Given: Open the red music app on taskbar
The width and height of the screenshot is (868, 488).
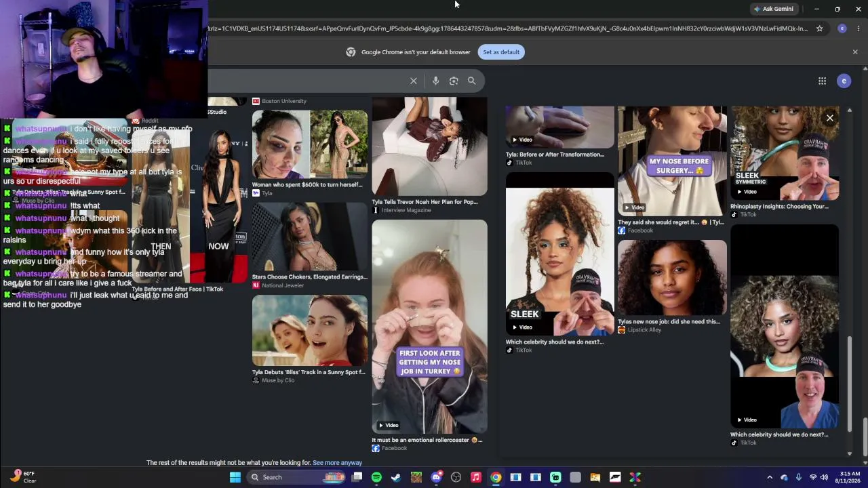Looking at the screenshot, I should [x=476, y=477].
